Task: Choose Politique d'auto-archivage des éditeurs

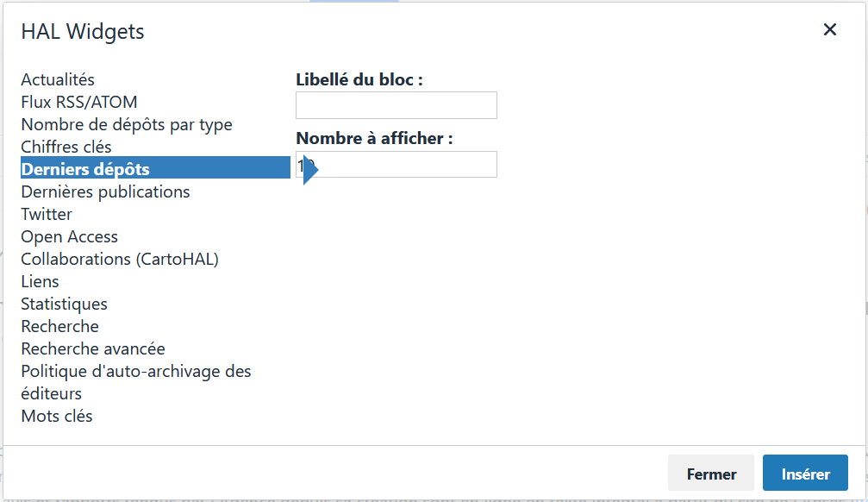Action: 135,371
